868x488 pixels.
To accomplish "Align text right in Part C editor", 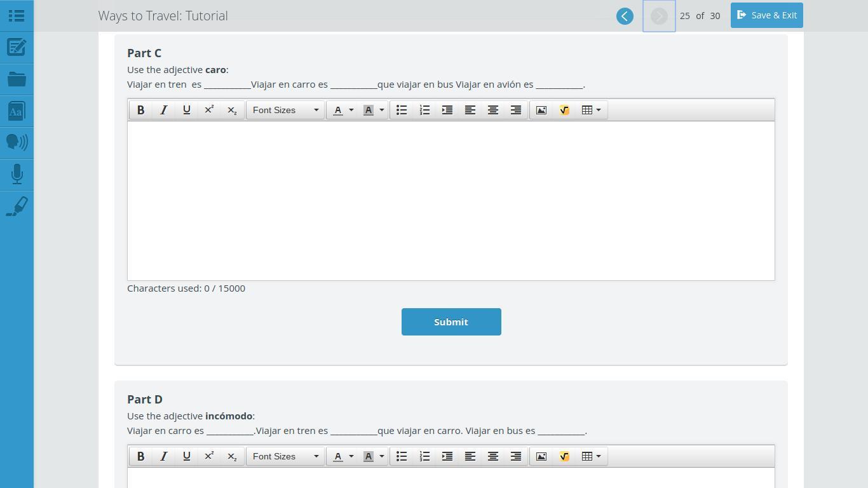I will point(516,110).
